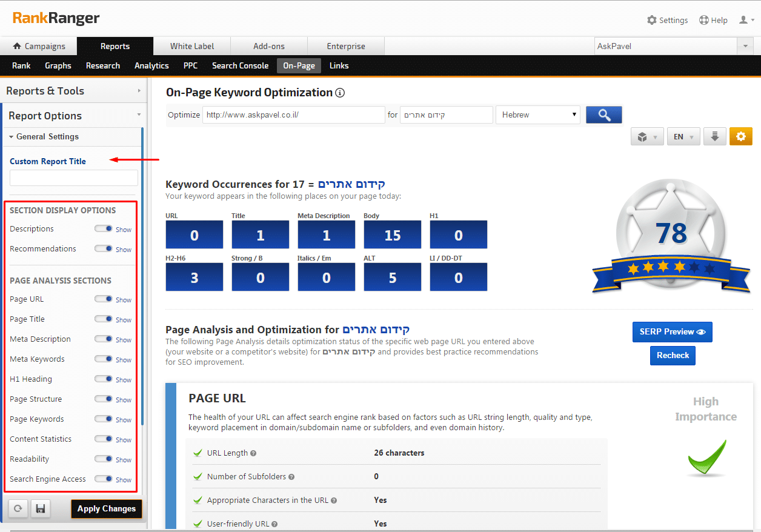
Task: Click the H2-H6 count tile showing 3
Action: [194, 278]
